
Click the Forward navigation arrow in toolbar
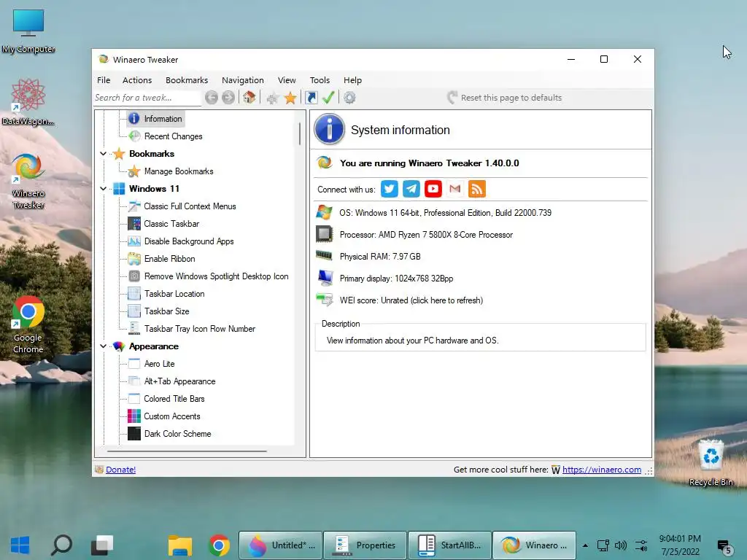click(228, 98)
